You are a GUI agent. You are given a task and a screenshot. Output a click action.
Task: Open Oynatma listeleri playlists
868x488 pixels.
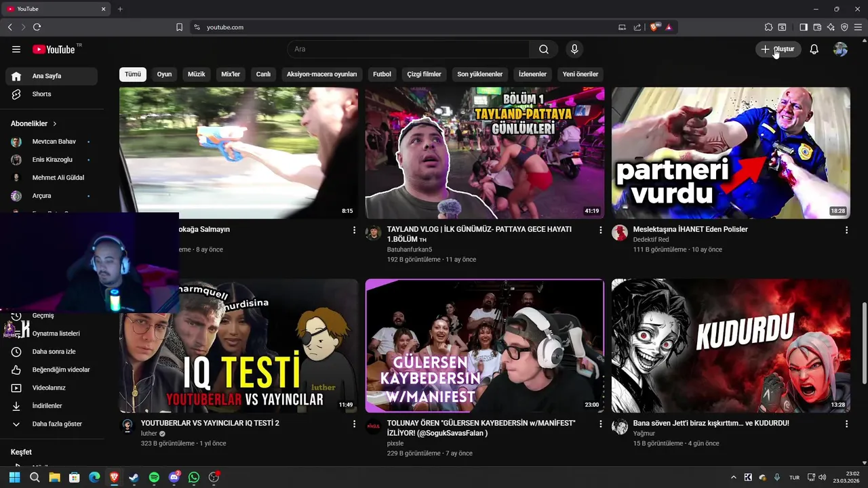pyautogui.click(x=52, y=333)
